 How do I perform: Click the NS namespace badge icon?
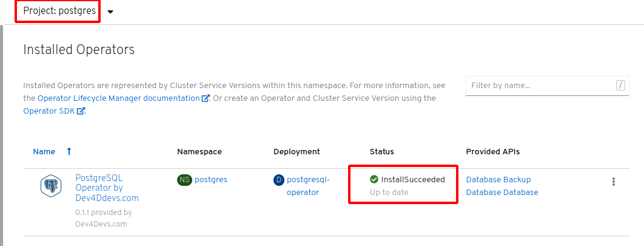tap(185, 180)
